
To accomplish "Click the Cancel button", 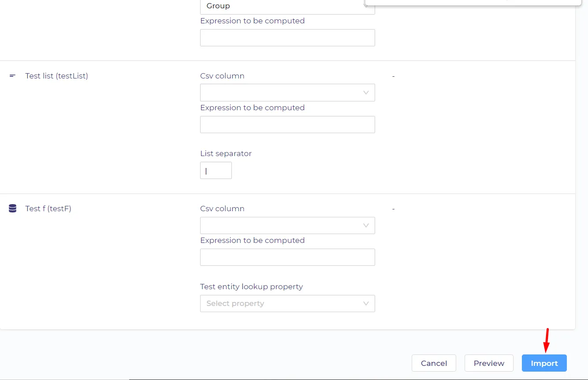I will coord(434,363).
